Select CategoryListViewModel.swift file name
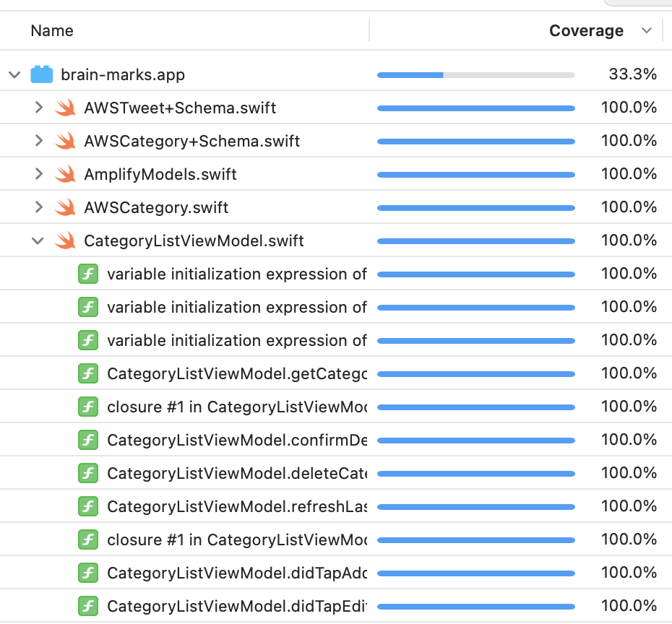The width and height of the screenshot is (672, 624). [x=194, y=240]
